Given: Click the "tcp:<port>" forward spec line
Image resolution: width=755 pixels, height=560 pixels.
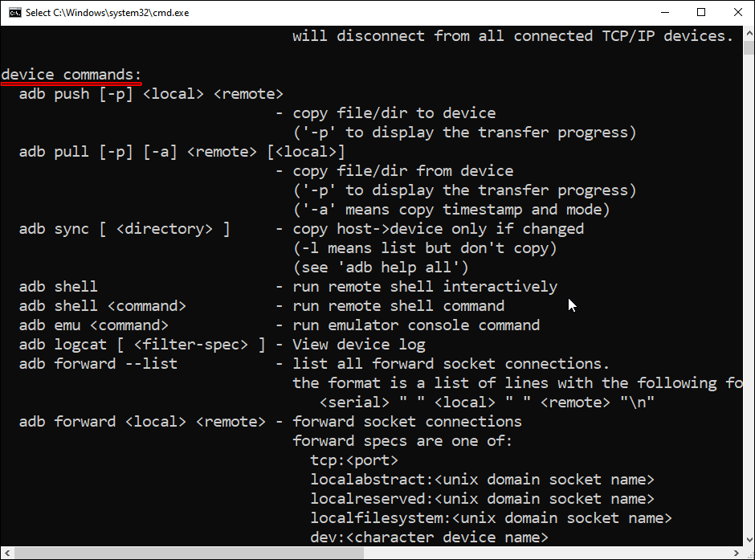Looking at the screenshot, I should click(354, 460).
